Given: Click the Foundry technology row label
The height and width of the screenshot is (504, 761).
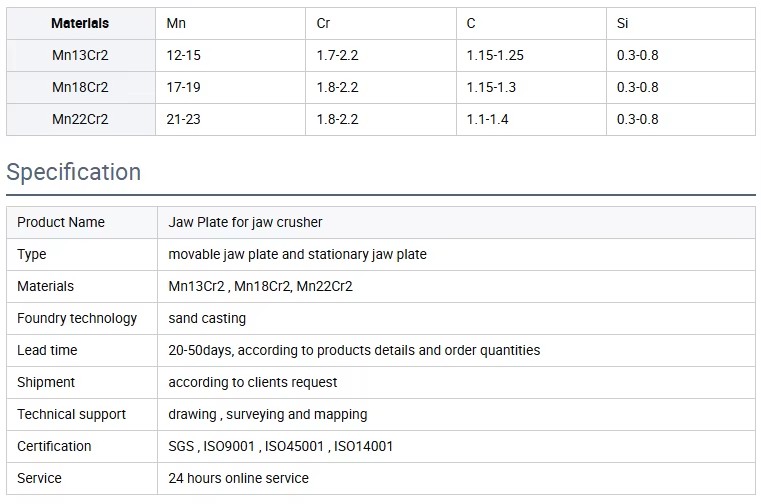Looking at the screenshot, I should click(77, 319).
